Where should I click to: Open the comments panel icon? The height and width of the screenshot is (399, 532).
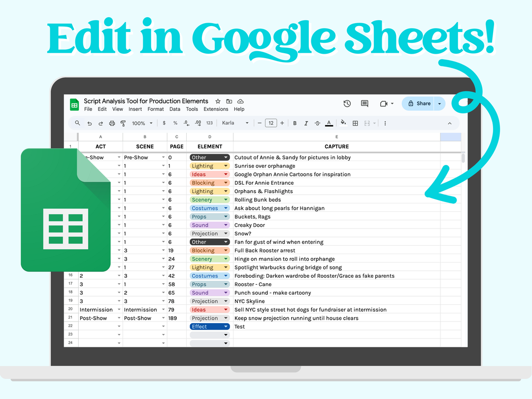(x=365, y=103)
